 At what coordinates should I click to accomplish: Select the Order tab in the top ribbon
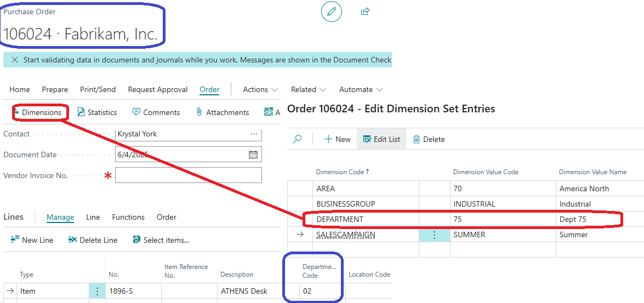pyautogui.click(x=209, y=89)
